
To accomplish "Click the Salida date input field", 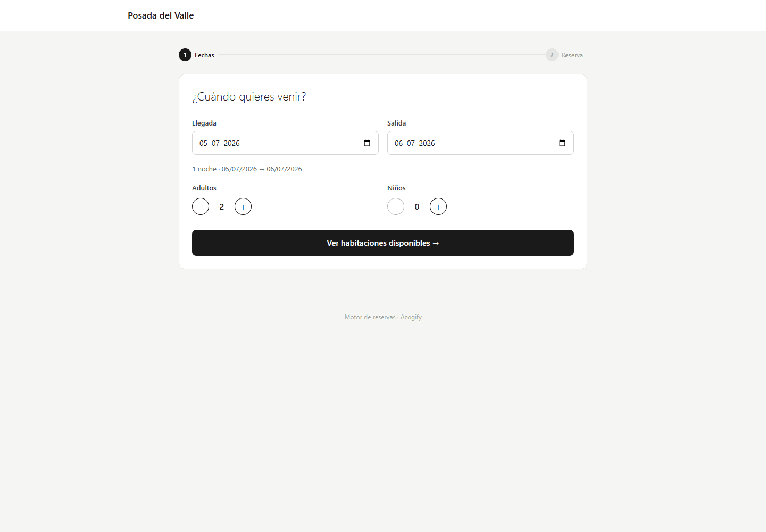I will [x=480, y=143].
